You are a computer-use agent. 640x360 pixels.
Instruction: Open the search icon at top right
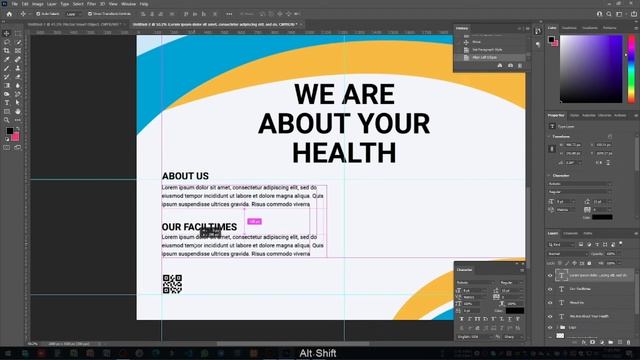[x=609, y=14]
